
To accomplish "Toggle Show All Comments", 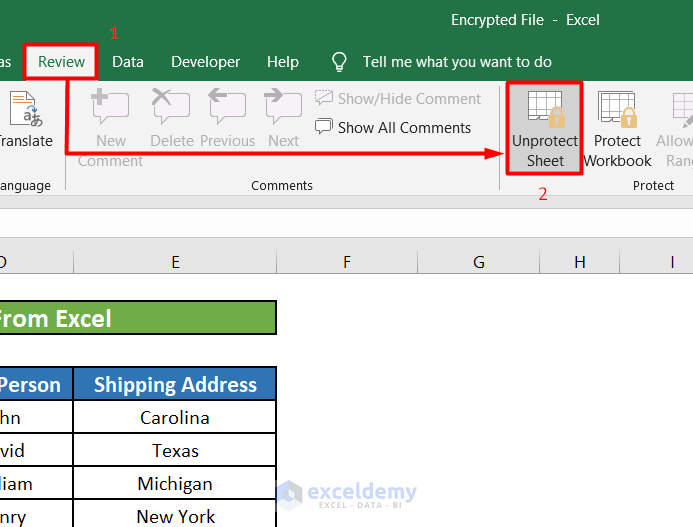I will (x=393, y=127).
